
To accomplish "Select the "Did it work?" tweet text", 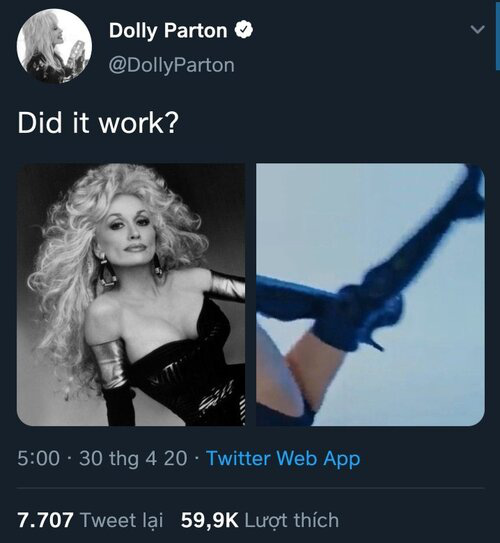I will click(x=98, y=123).
